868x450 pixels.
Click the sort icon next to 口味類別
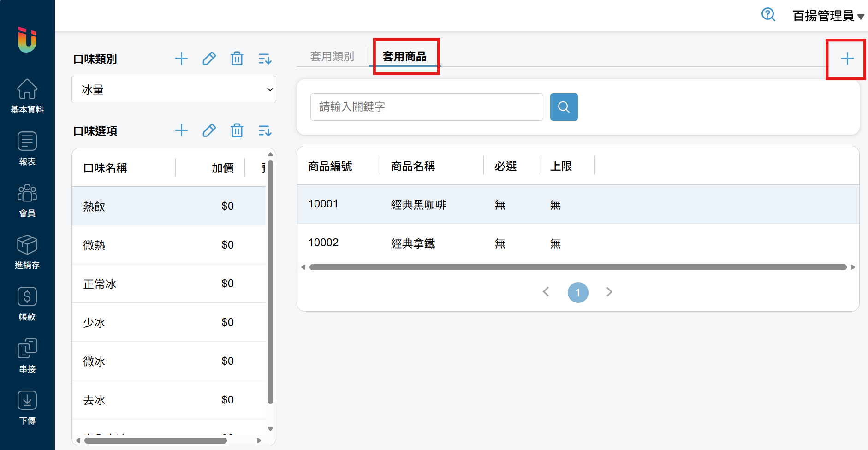[265, 59]
